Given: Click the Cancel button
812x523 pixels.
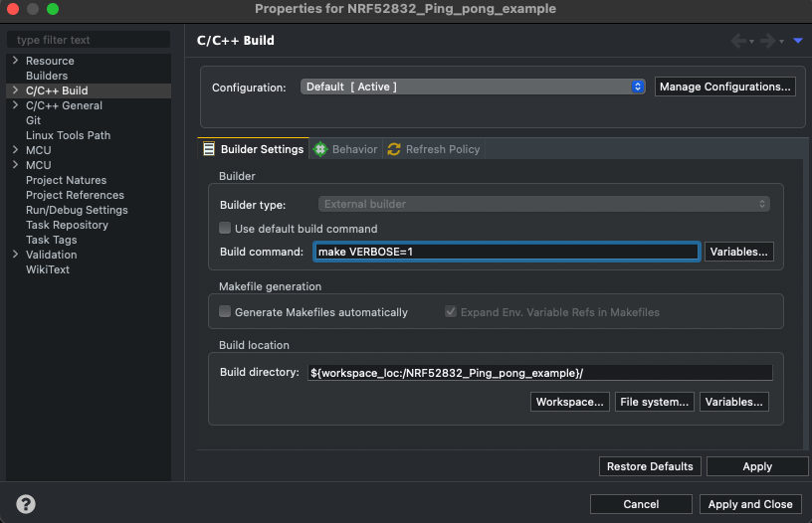Looking at the screenshot, I should click(641, 504).
